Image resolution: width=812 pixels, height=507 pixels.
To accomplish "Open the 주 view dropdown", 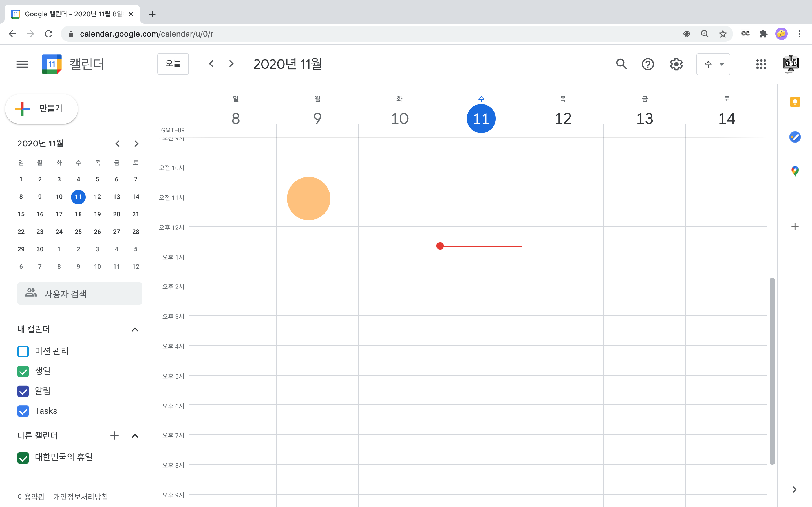I will 713,64.
